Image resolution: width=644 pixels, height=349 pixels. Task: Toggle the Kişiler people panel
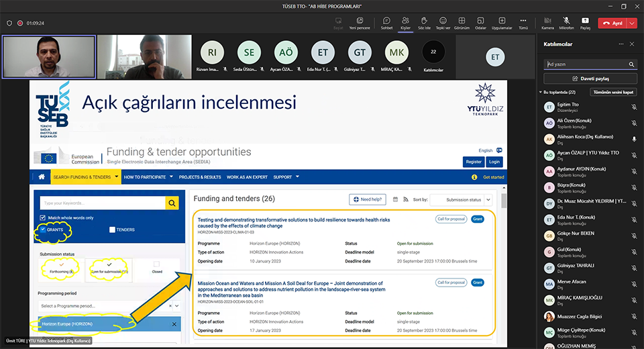point(405,22)
